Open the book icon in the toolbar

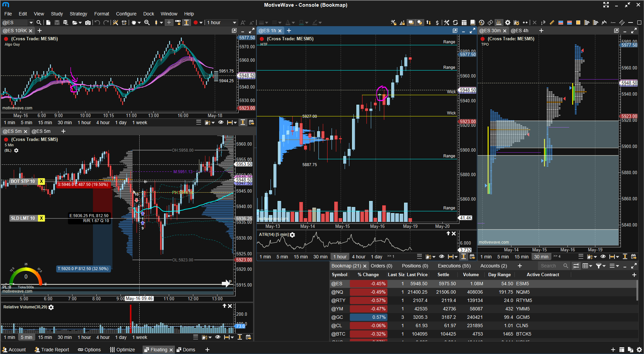click(x=473, y=22)
